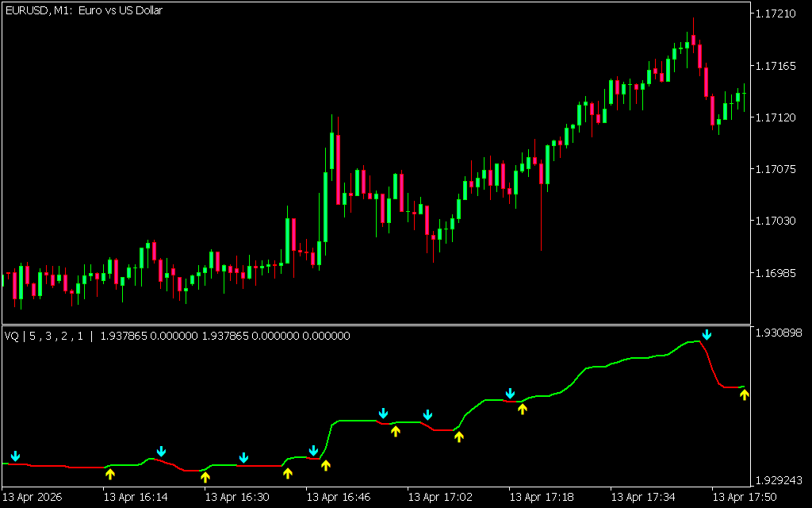The width and height of the screenshot is (812, 508).
Task: Click the EURUSD, M1 chart title
Action: pyautogui.click(x=83, y=10)
